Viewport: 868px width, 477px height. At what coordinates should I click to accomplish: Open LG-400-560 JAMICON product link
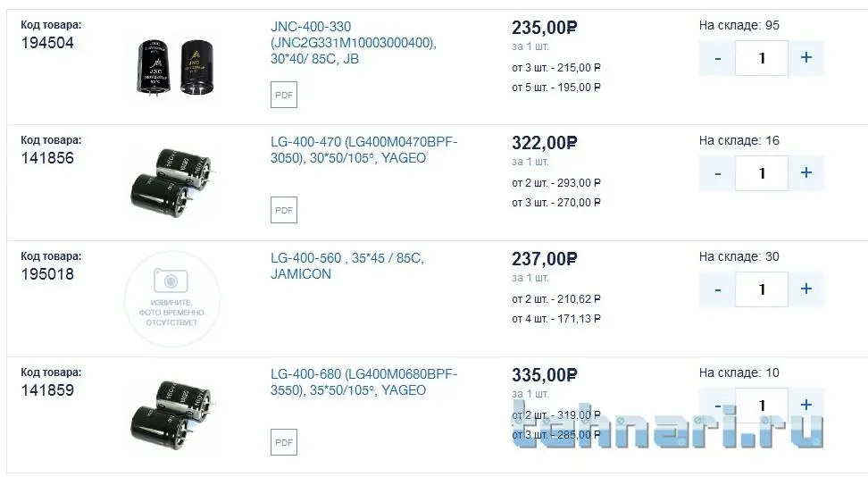[346, 266]
